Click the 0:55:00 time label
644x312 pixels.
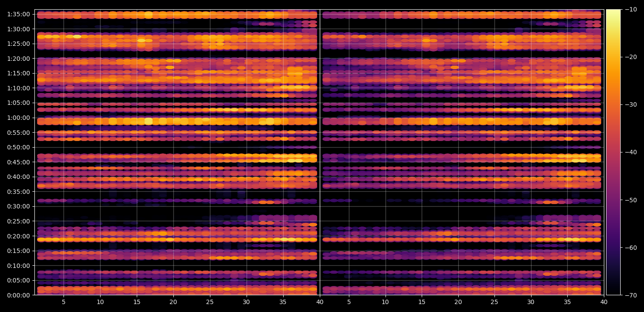tap(19, 133)
